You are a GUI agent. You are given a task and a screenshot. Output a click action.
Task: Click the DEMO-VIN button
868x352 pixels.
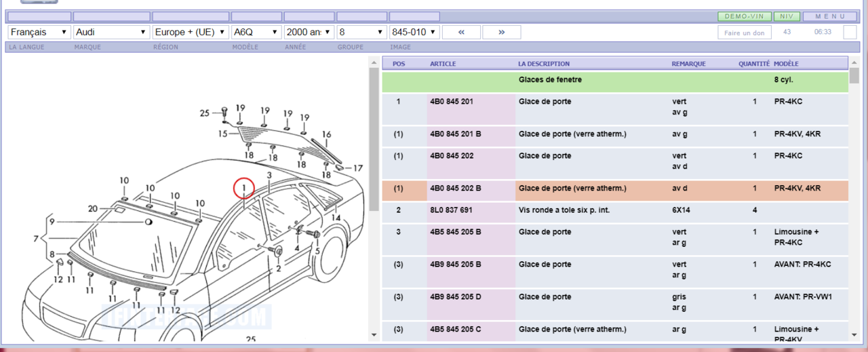click(x=743, y=16)
